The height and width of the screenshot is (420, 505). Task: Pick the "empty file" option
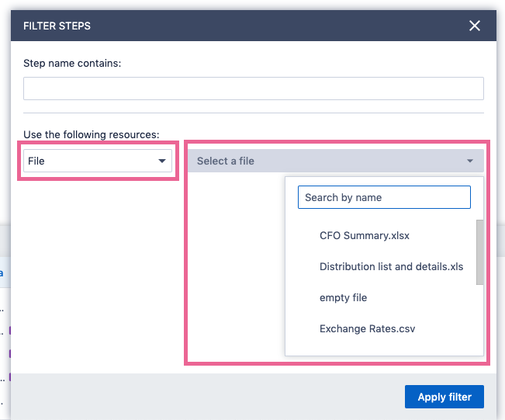(x=343, y=297)
